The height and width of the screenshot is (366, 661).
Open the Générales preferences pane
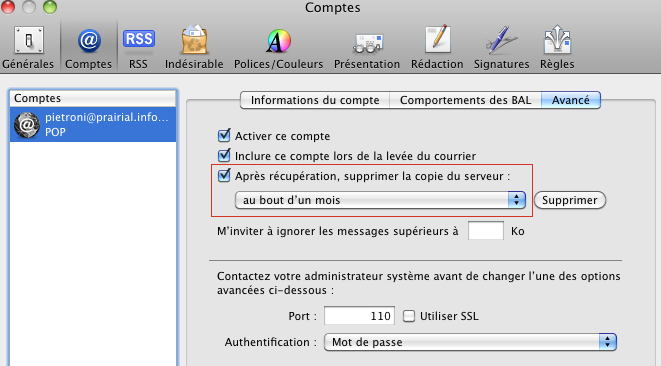(x=28, y=47)
